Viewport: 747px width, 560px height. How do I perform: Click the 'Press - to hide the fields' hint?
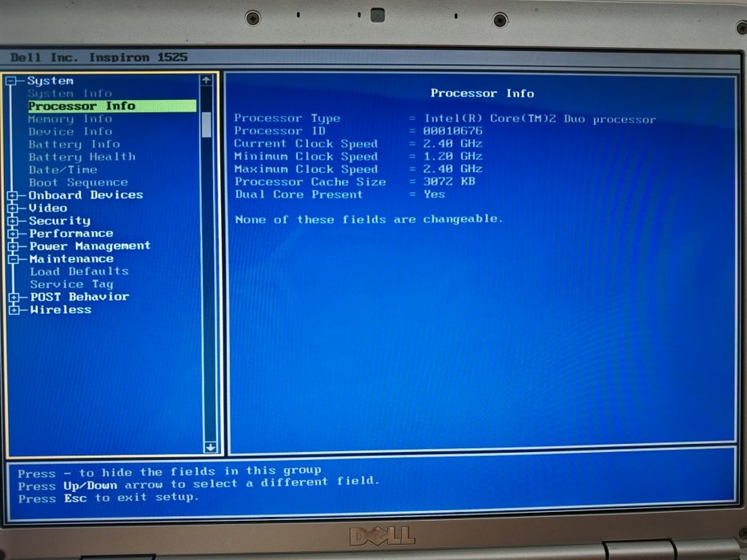[170, 472]
